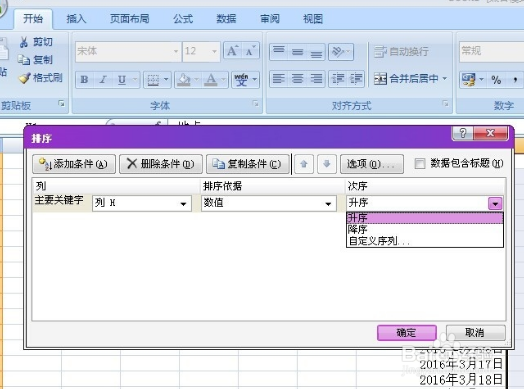Align text left
This screenshot has height=389, width=524.
[x=279, y=79]
